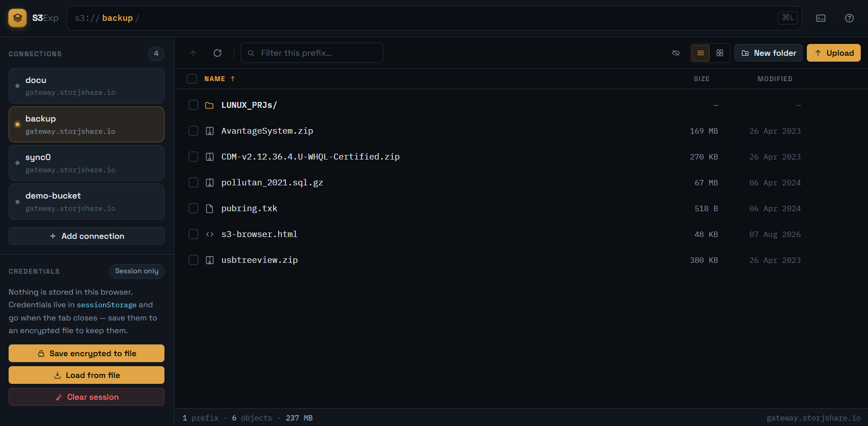Go up one prefix level arrow

point(193,53)
